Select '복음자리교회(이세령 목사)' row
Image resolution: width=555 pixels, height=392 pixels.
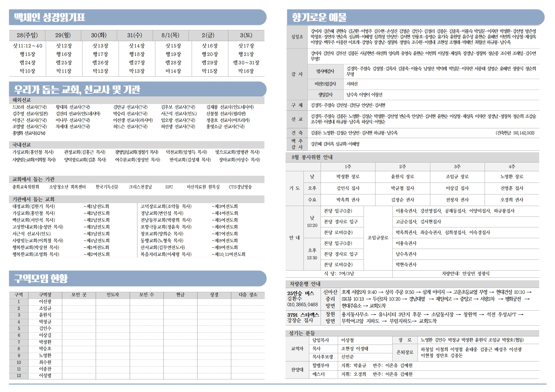[x=166, y=254]
